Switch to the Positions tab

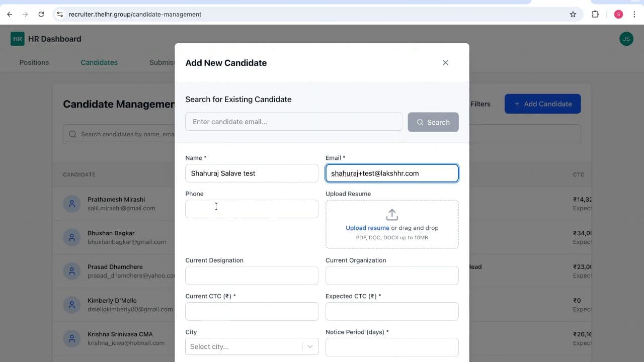pos(34,62)
